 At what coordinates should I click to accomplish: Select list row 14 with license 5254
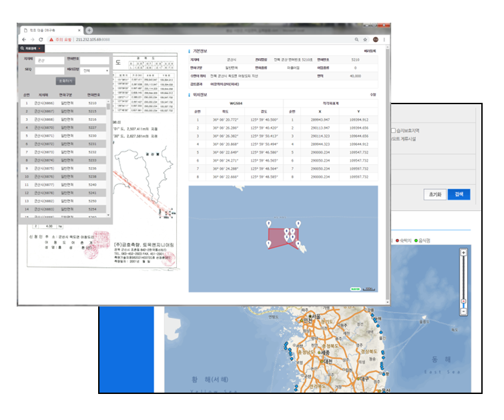(63, 209)
